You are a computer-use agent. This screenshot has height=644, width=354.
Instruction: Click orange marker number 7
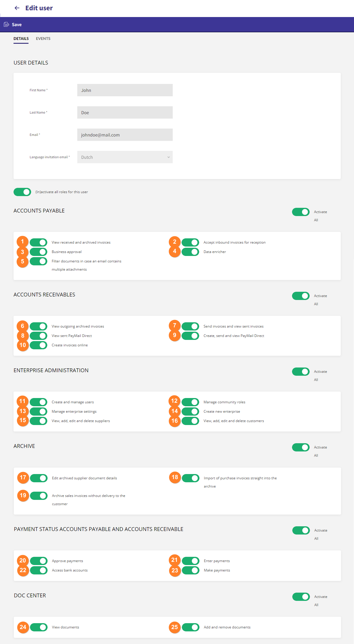(175, 326)
